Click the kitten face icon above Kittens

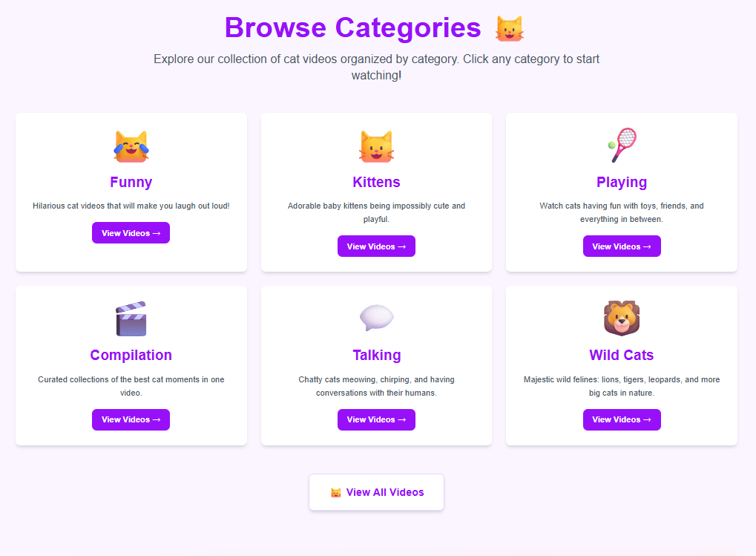pyautogui.click(x=376, y=146)
